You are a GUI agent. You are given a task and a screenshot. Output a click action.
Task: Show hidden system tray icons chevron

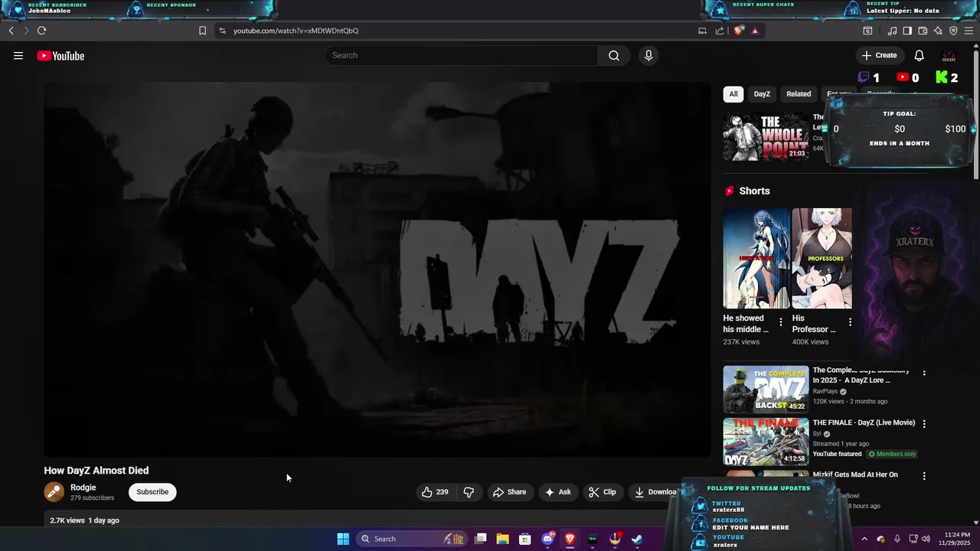point(864,539)
